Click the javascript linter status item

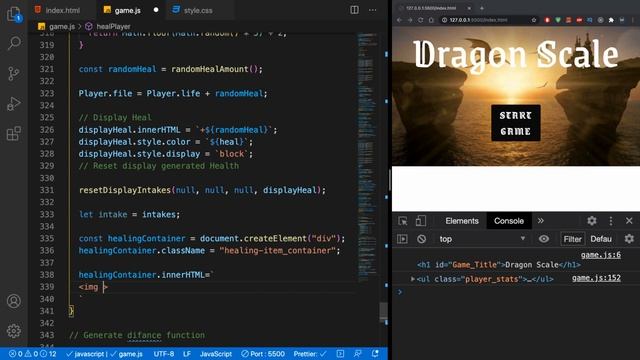pos(86,354)
